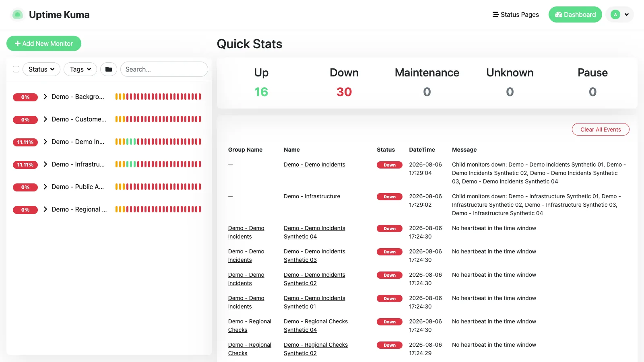Expand the Demo - Backgro... group
The height and width of the screenshot is (362, 644).
pos(45,97)
